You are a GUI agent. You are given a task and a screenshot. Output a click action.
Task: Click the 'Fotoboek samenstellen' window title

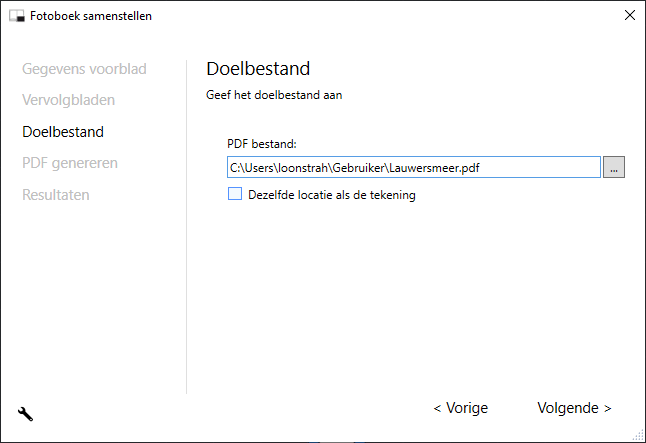coord(91,16)
